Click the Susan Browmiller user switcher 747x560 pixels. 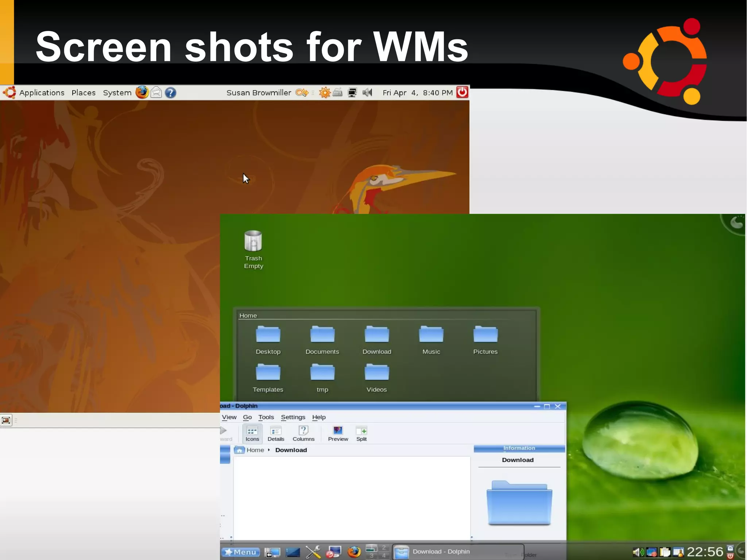click(259, 93)
